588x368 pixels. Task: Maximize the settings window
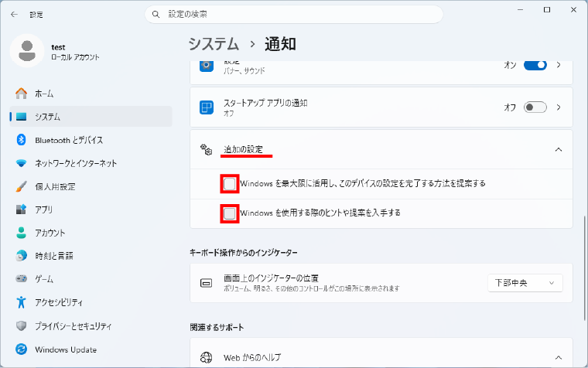click(x=547, y=10)
